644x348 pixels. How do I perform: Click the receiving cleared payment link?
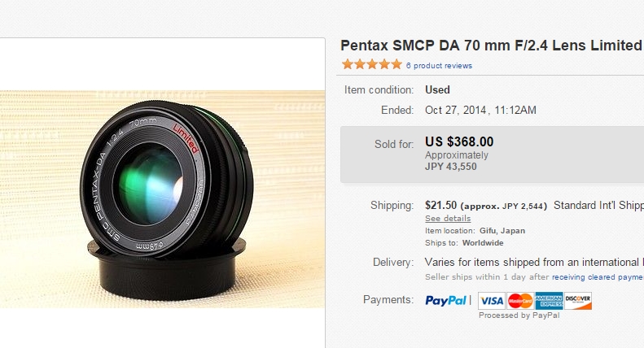pos(598,277)
